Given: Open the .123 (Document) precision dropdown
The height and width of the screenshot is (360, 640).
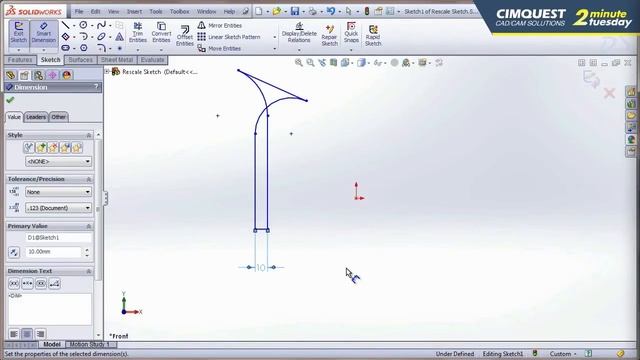Looking at the screenshot, I should (x=58, y=208).
